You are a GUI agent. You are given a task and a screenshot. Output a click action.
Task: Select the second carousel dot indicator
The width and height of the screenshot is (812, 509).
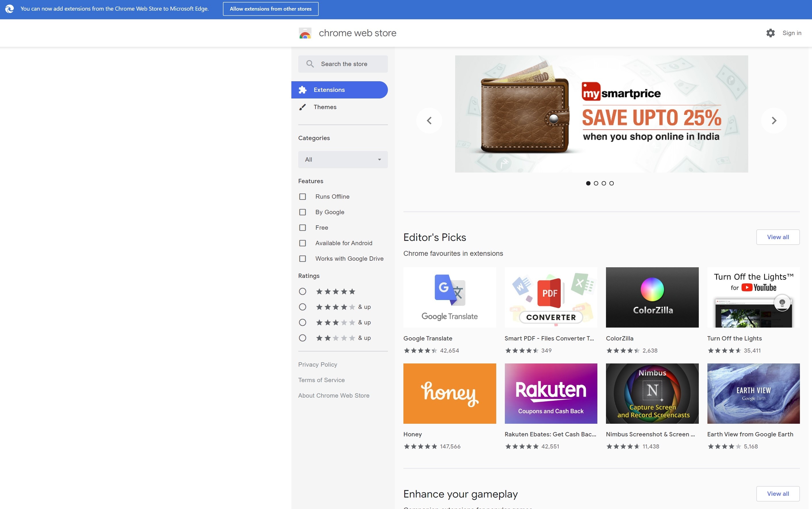pos(596,183)
